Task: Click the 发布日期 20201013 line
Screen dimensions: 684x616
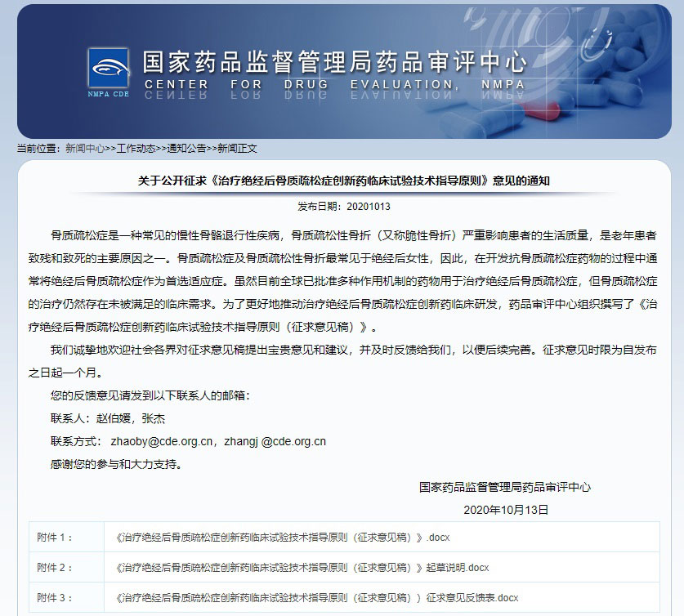Action: [344, 207]
